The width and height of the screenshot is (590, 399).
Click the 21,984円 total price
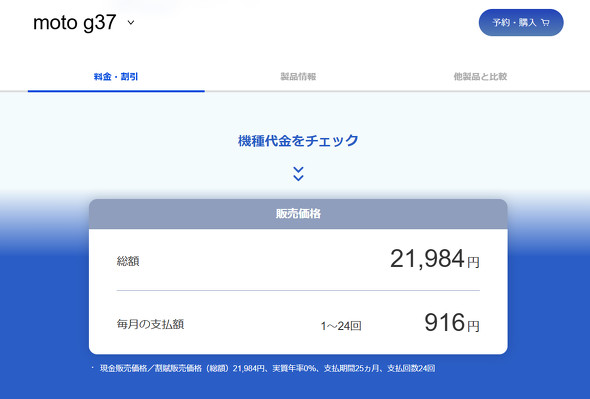pos(435,259)
